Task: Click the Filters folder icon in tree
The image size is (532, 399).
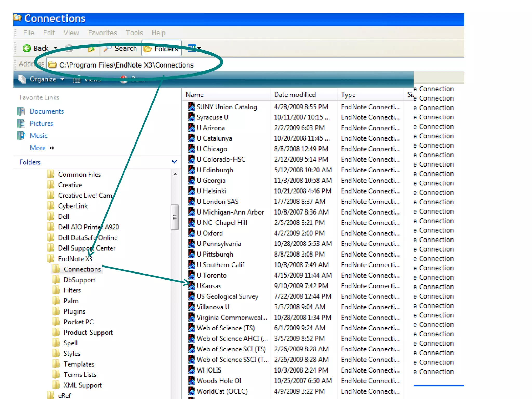Action: pyautogui.click(x=56, y=290)
